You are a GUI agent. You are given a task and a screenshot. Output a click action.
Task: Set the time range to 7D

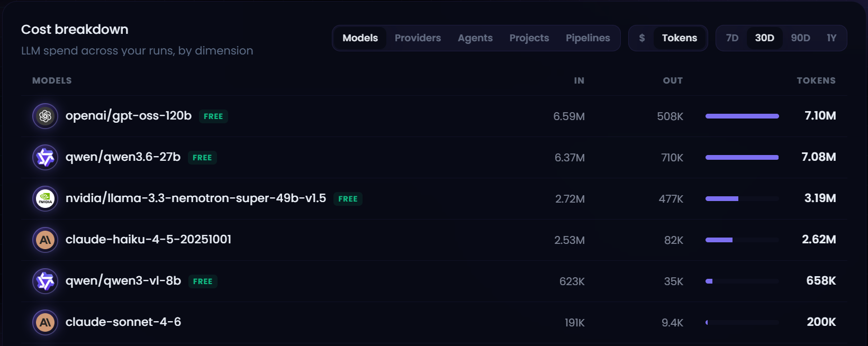coord(732,38)
